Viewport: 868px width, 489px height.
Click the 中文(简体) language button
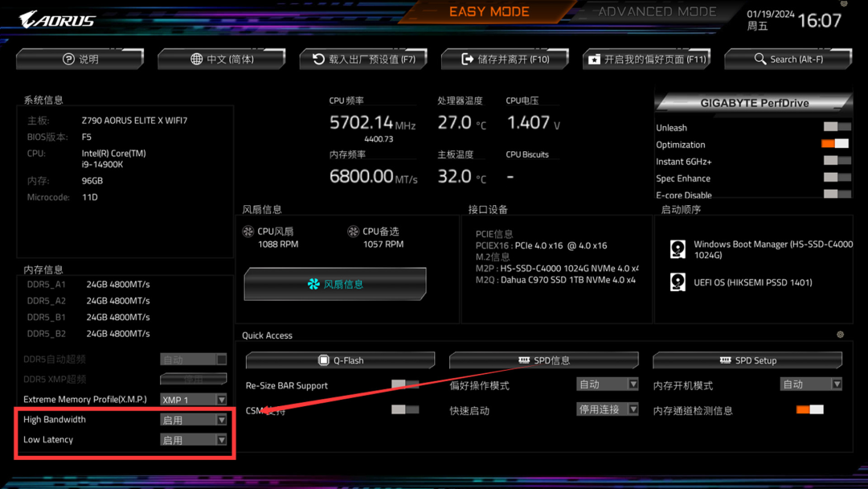click(222, 60)
